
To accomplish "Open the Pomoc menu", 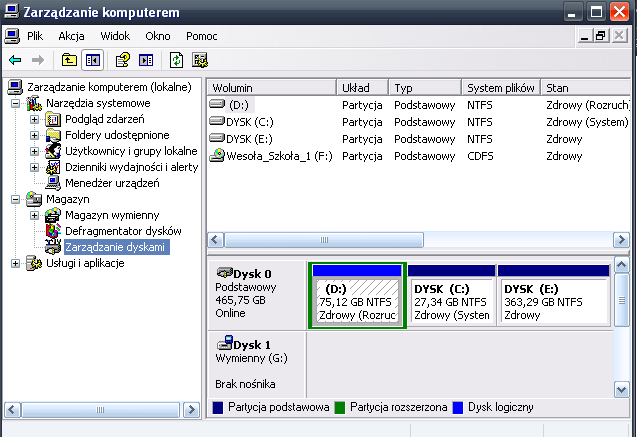I will pyautogui.click(x=202, y=36).
